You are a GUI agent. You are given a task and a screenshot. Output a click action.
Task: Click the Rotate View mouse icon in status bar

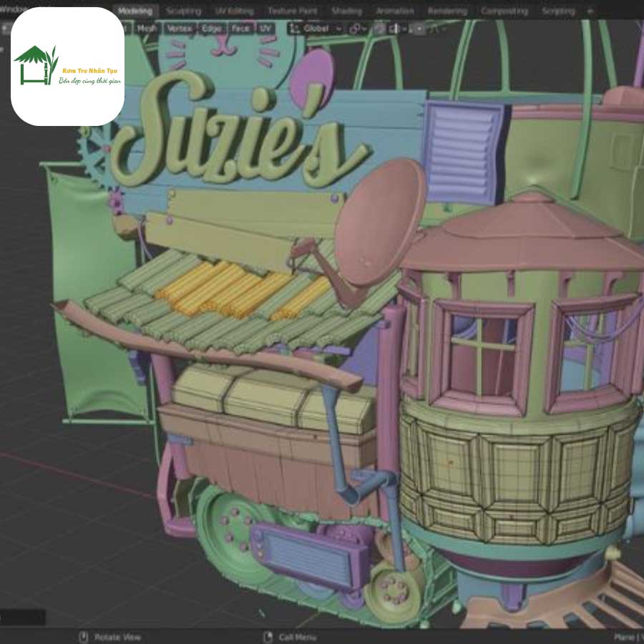(83, 637)
